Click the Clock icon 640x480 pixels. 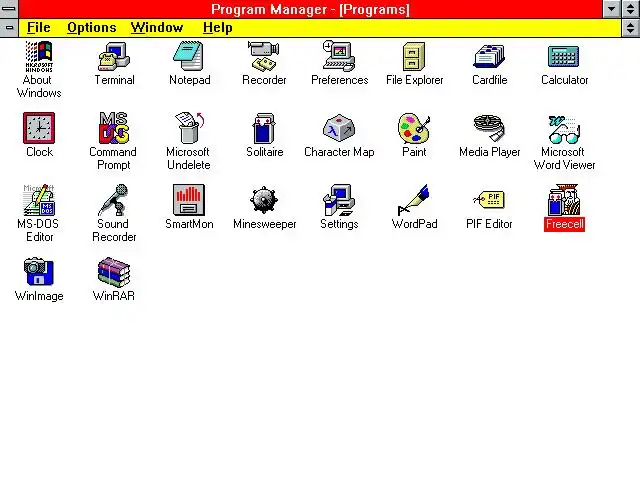[x=39, y=128]
